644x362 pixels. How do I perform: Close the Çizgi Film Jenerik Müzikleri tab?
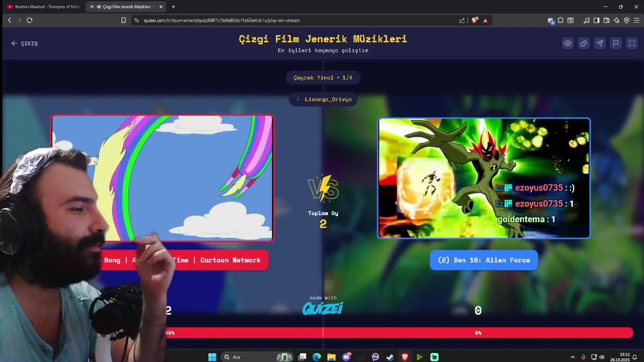pyautogui.click(x=161, y=7)
